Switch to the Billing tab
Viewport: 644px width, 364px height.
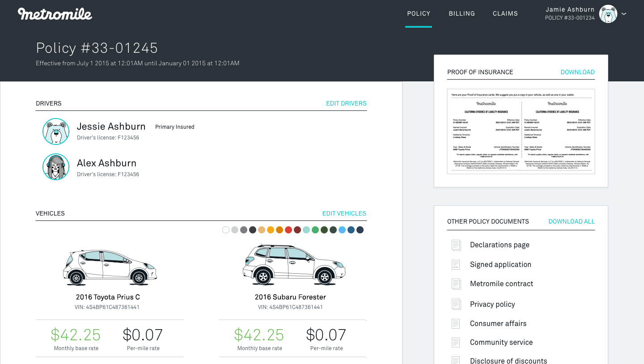462,13
